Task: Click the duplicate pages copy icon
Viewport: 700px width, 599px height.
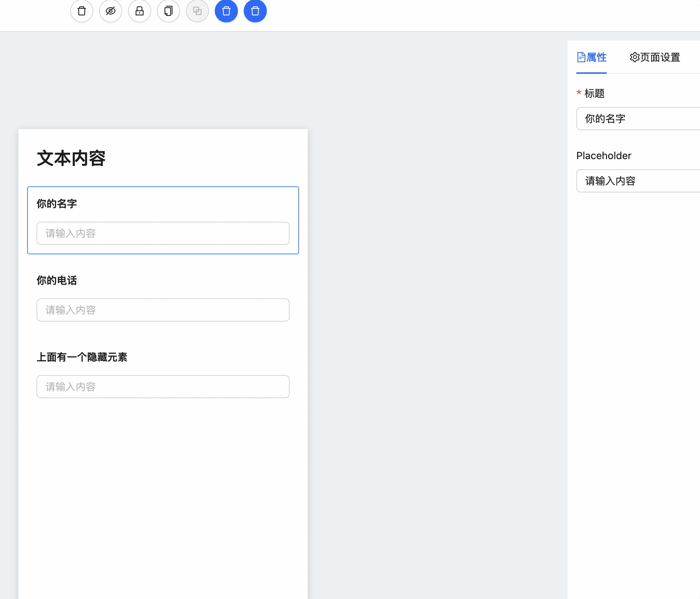Action: [x=168, y=11]
